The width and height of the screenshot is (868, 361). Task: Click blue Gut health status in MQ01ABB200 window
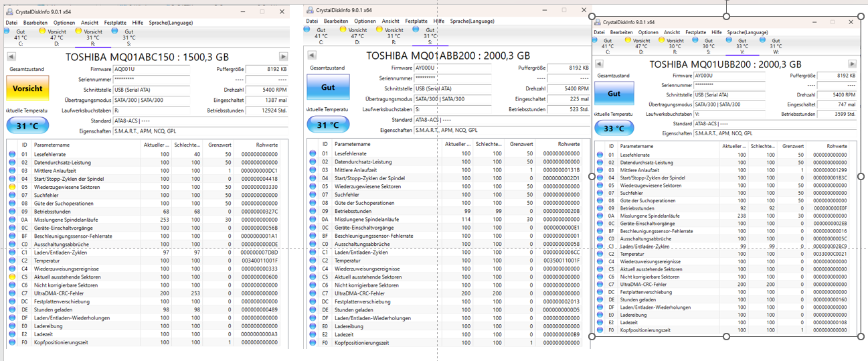(x=328, y=87)
